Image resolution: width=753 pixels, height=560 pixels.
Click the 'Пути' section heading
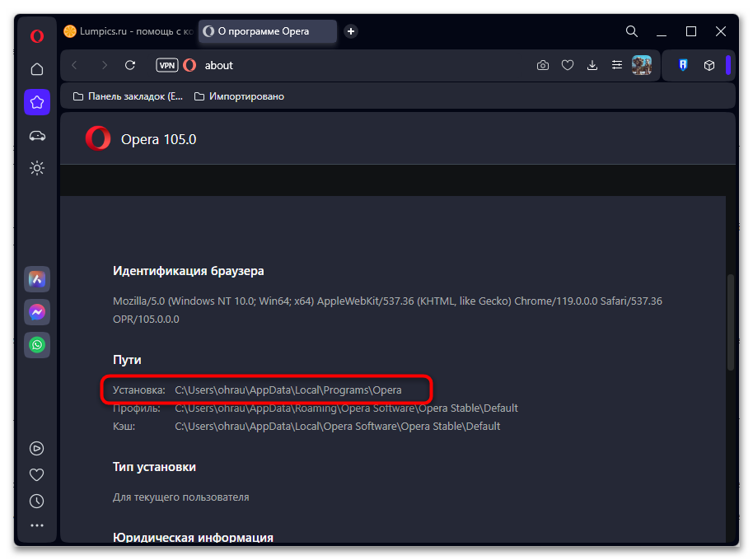click(127, 360)
